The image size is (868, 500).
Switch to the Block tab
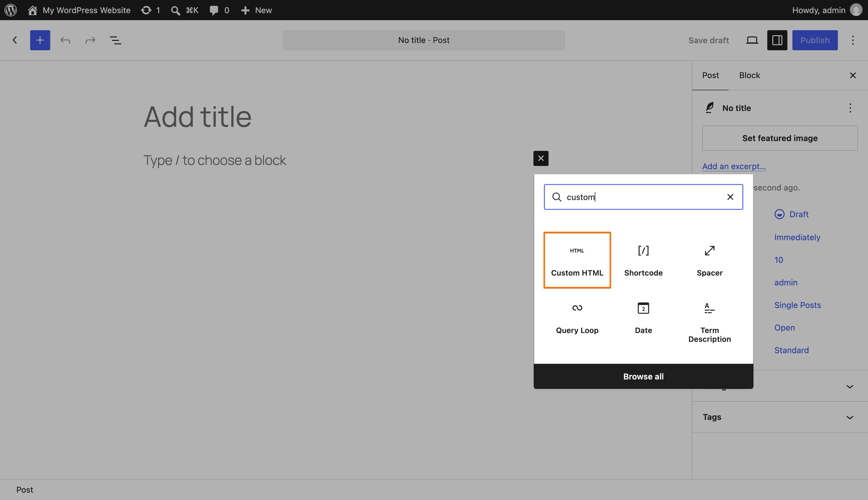[749, 75]
